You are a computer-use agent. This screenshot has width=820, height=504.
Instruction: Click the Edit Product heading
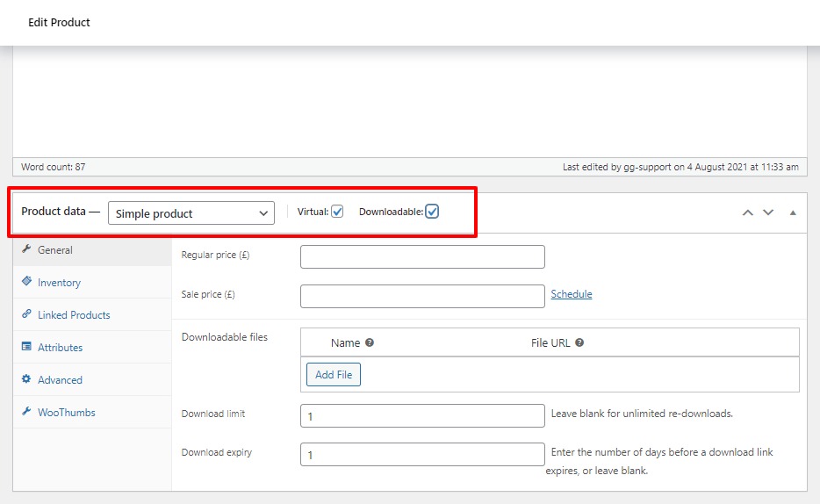[x=59, y=23]
